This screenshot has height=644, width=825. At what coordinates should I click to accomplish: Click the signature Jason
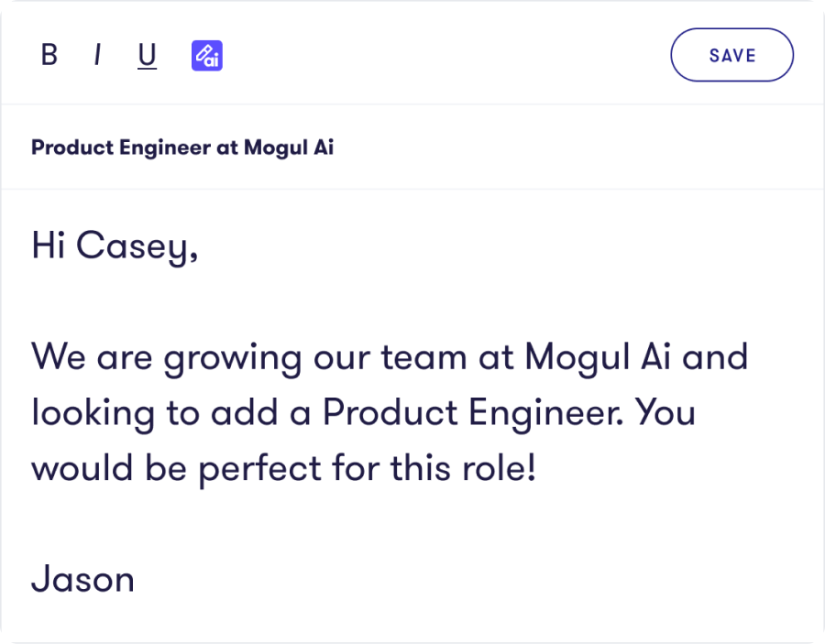pyautogui.click(x=82, y=579)
